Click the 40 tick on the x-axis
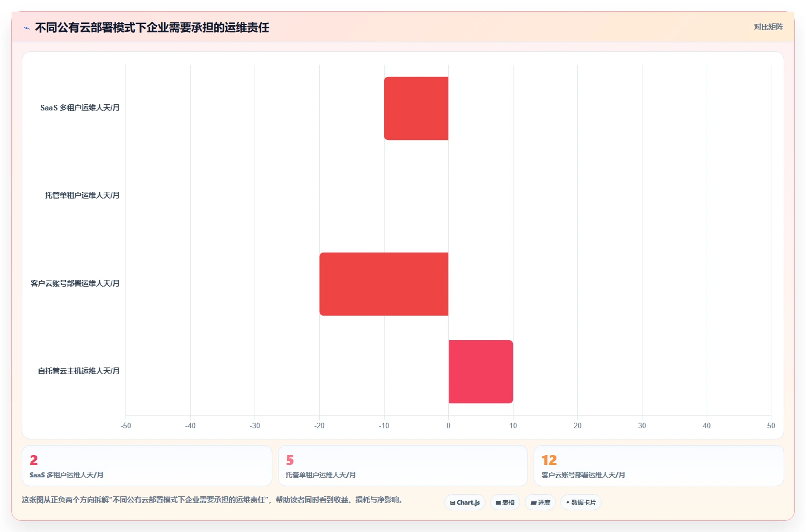806x532 pixels. (x=707, y=425)
